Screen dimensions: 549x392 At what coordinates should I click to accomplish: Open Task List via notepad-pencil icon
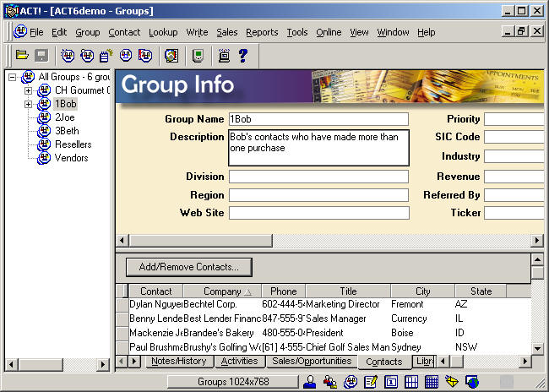pos(371,382)
